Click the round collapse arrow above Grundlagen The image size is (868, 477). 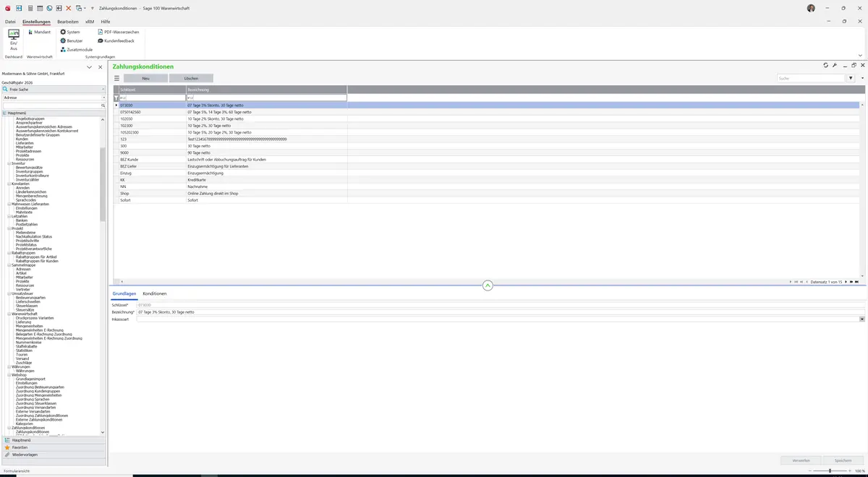[488, 285]
